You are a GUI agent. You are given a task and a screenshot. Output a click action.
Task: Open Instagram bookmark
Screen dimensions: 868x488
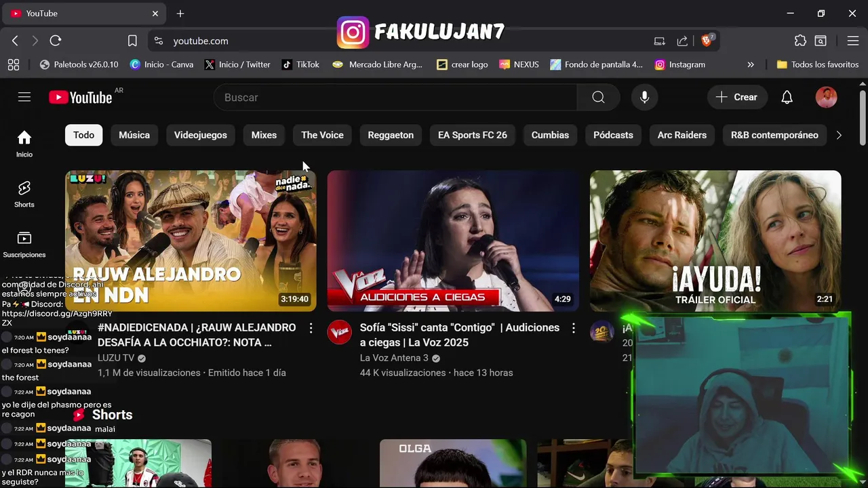point(680,64)
